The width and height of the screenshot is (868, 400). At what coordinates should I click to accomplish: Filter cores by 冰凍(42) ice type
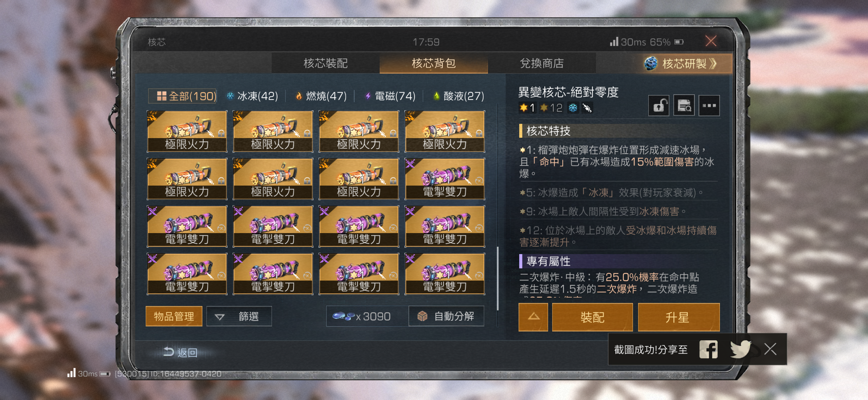pyautogui.click(x=252, y=96)
